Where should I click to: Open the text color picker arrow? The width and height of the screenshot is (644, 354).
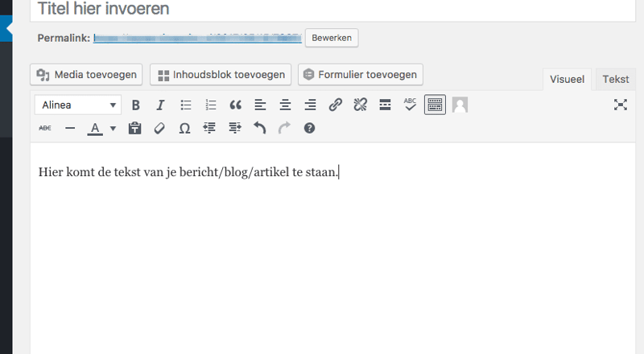(x=113, y=129)
